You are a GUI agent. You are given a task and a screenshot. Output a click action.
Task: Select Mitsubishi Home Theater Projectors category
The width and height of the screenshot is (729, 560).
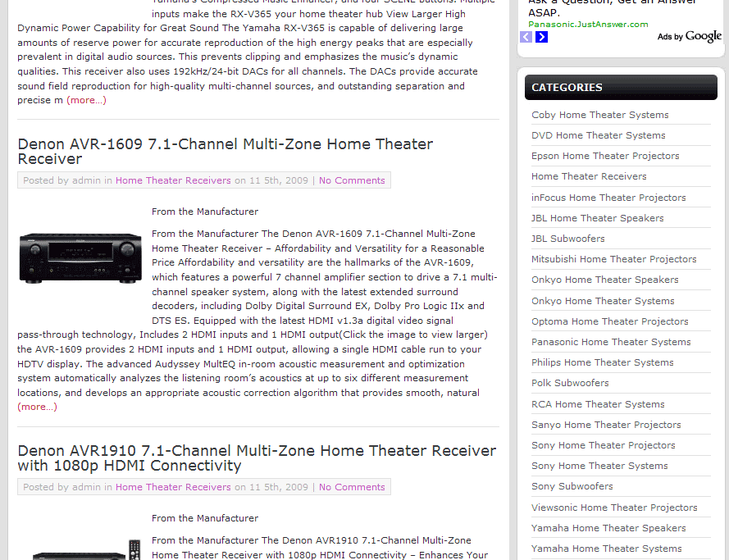tap(613, 259)
